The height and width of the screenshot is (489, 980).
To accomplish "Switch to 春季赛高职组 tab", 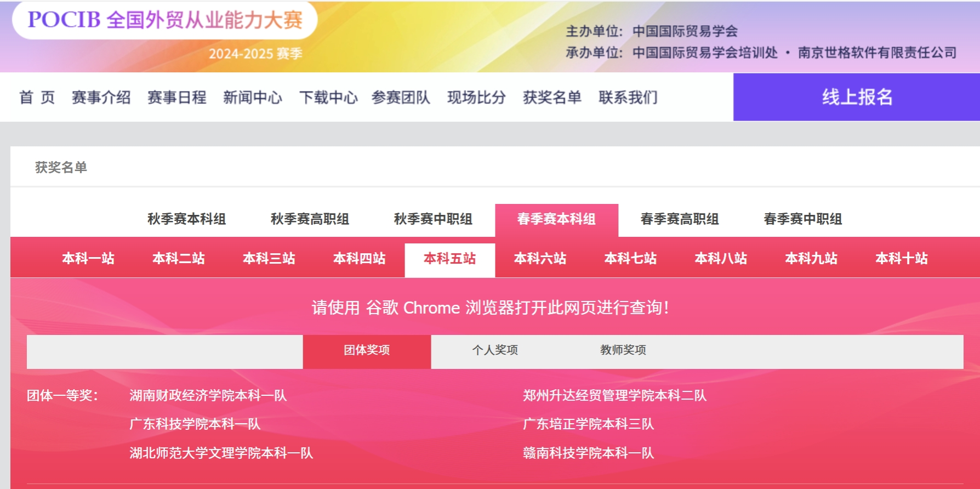I will [x=680, y=219].
